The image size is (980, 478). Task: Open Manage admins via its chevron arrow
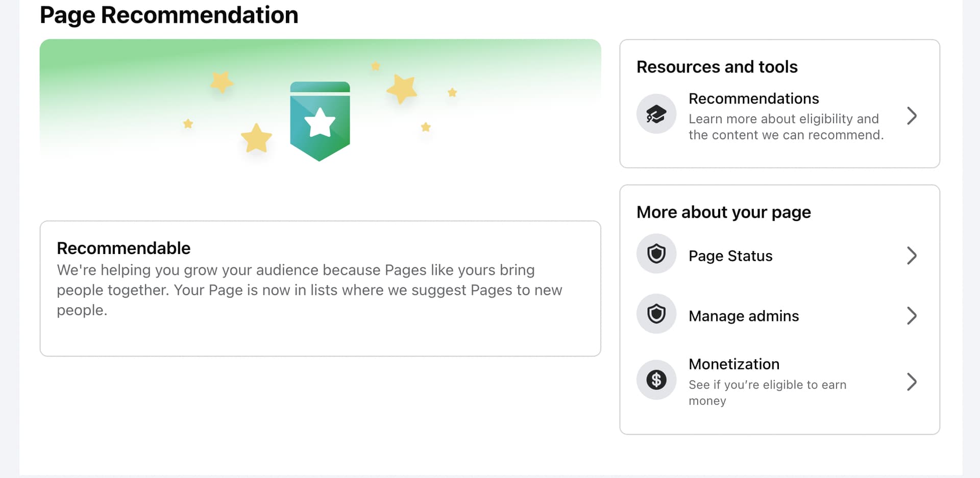912,316
